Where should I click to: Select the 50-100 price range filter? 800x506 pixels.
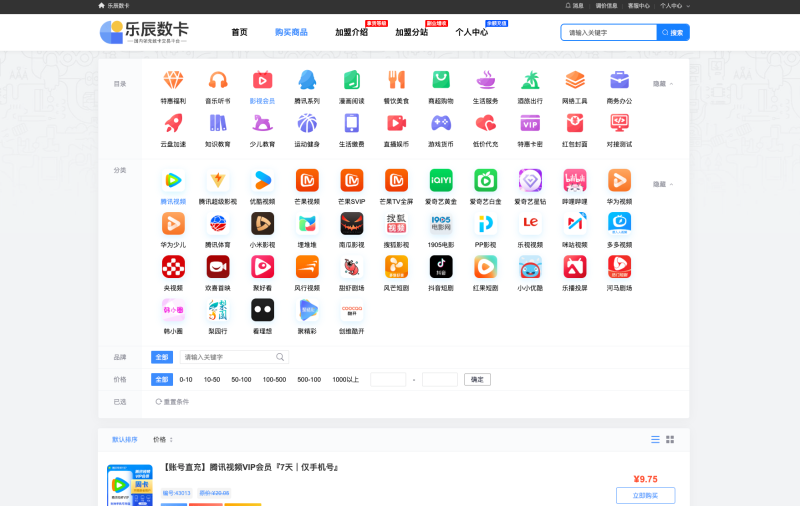tap(241, 380)
